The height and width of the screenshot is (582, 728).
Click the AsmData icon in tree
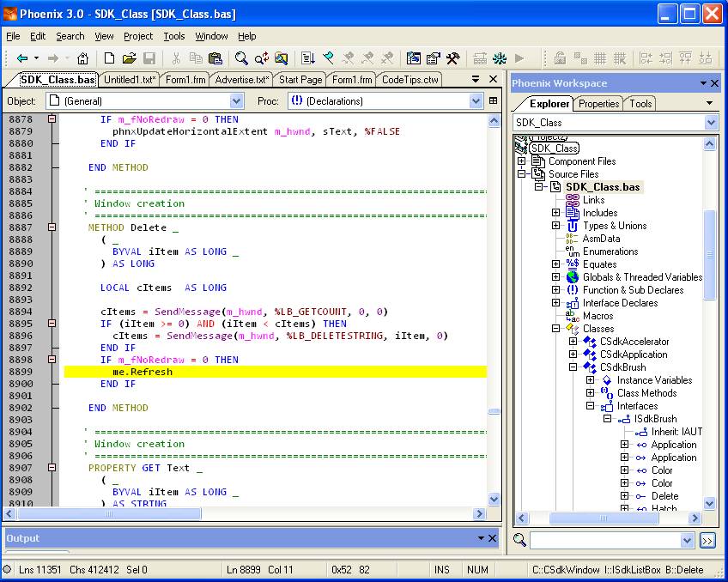572,239
